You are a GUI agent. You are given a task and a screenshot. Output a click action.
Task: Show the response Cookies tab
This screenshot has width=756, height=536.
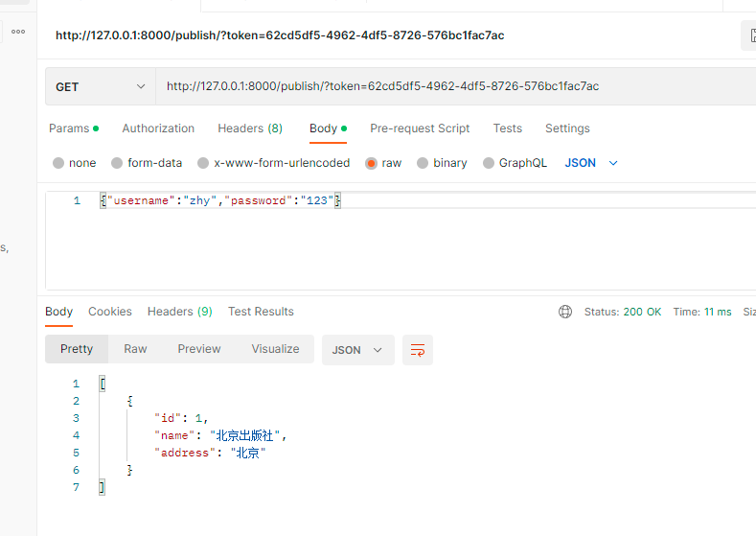click(110, 312)
